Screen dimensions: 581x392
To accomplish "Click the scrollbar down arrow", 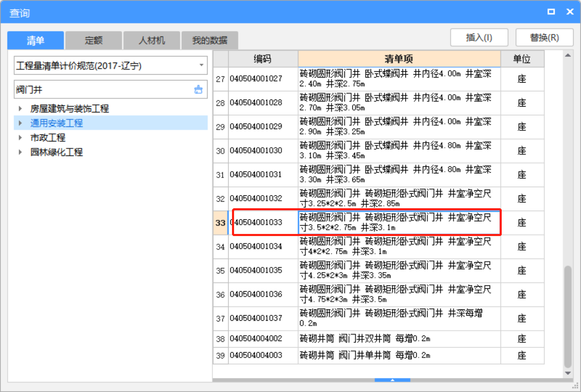I will (568, 373).
